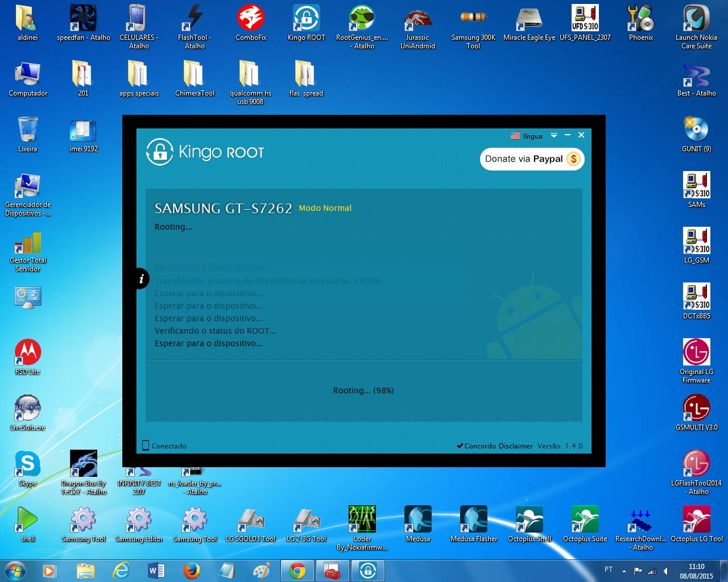Select the apps speciais folder
728x582 pixels.
(x=139, y=79)
